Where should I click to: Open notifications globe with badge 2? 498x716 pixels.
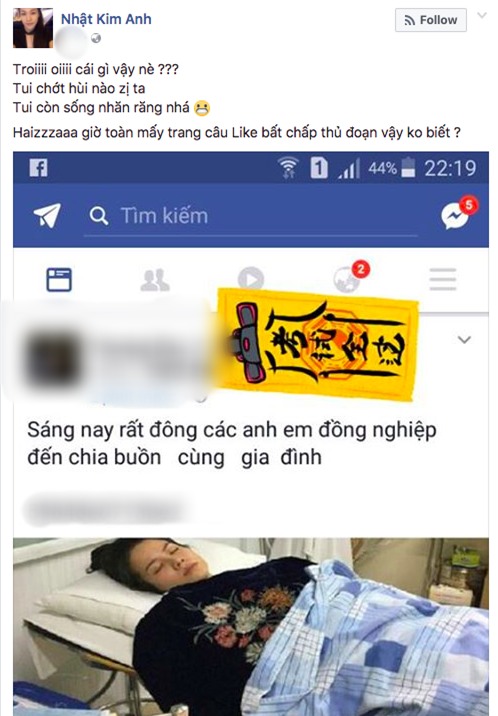(350, 277)
